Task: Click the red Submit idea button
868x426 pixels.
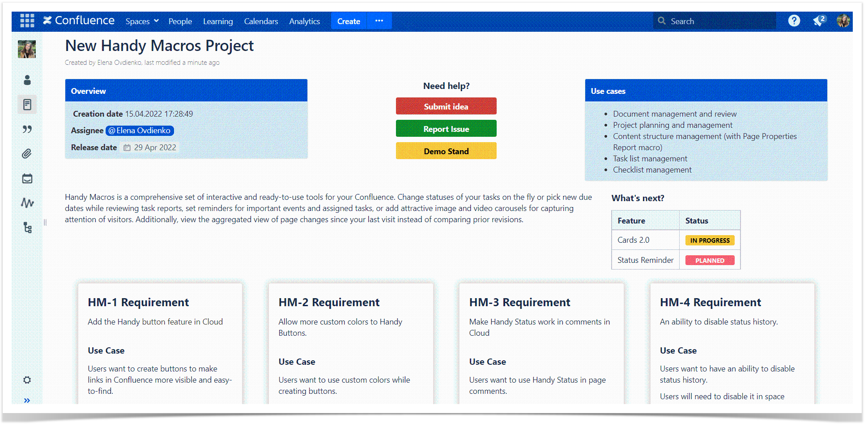Action: click(446, 106)
